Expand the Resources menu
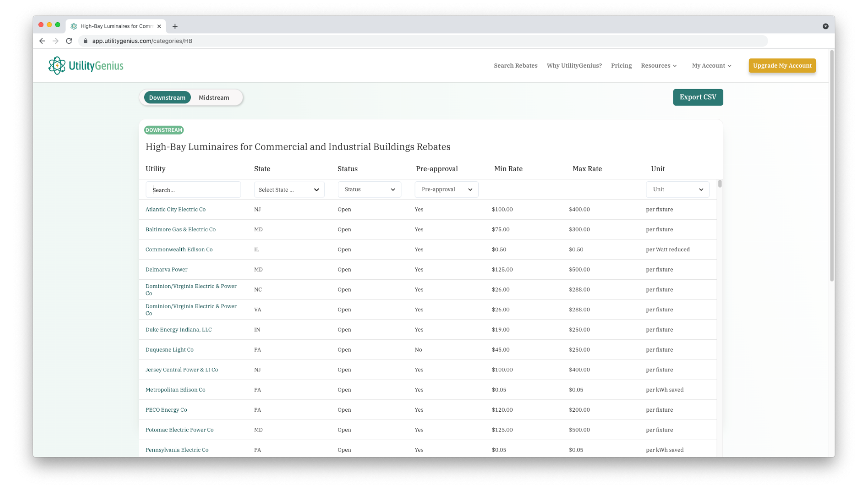Viewport: 868px width, 488px height. pyautogui.click(x=659, y=66)
